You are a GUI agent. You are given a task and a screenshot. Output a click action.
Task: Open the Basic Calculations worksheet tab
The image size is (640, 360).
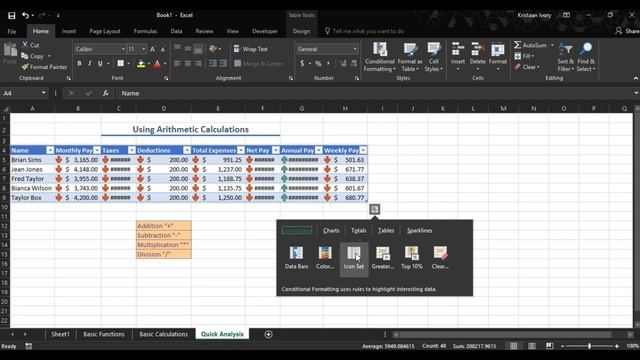point(164,334)
